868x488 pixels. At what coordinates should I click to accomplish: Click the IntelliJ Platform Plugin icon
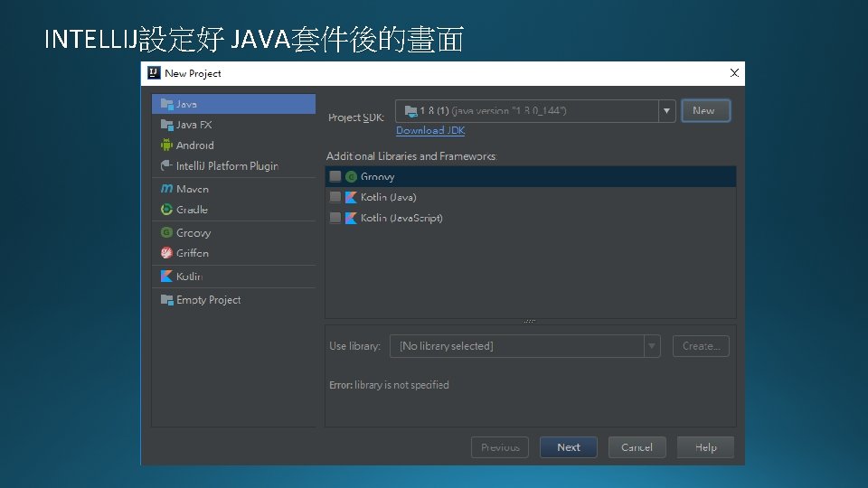point(166,165)
